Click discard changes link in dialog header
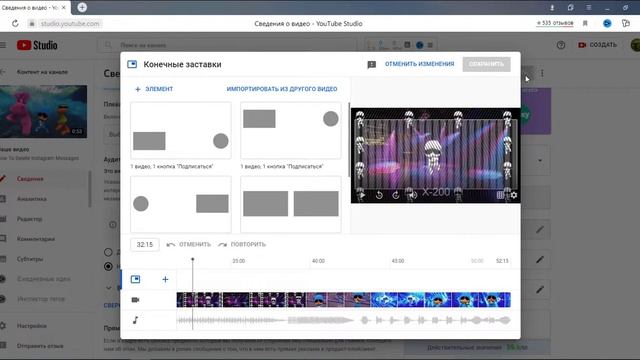This screenshot has width=640, height=360. point(419,64)
